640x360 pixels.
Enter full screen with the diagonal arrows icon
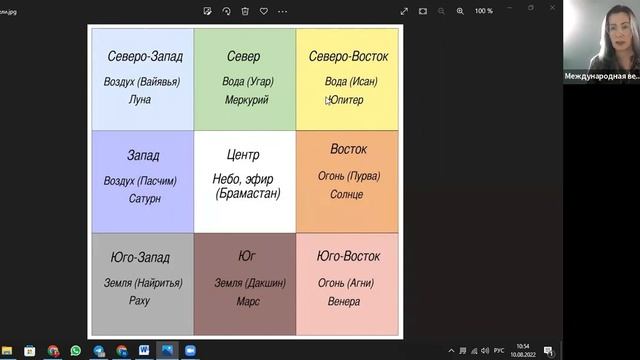click(x=404, y=11)
